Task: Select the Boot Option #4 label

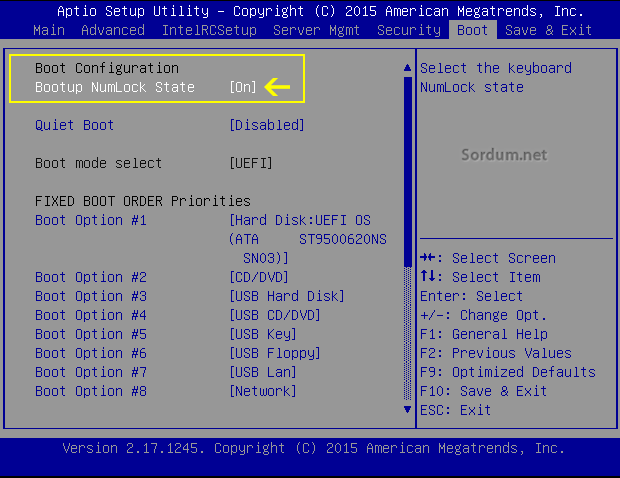Action: point(91,315)
